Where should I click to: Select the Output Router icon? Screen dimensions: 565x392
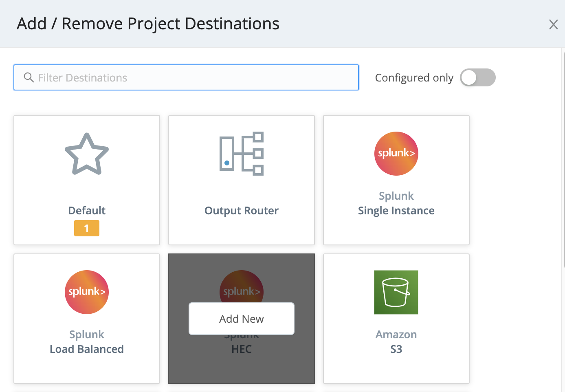pos(242,154)
